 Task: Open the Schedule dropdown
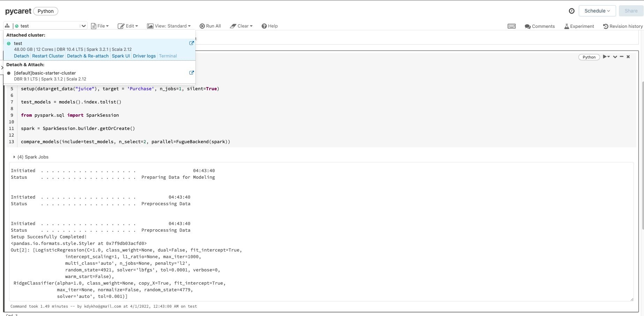coord(597,11)
